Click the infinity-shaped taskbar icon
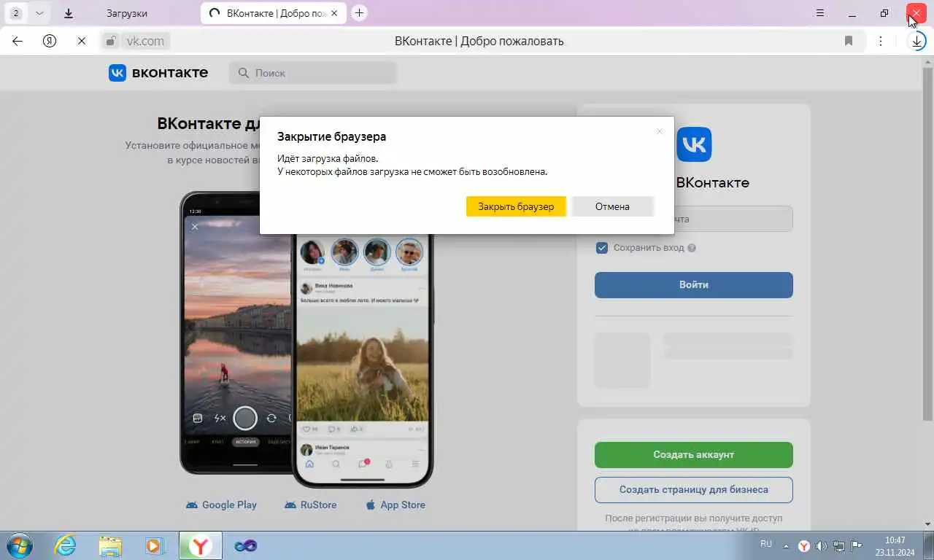 [x=245, y=545]
